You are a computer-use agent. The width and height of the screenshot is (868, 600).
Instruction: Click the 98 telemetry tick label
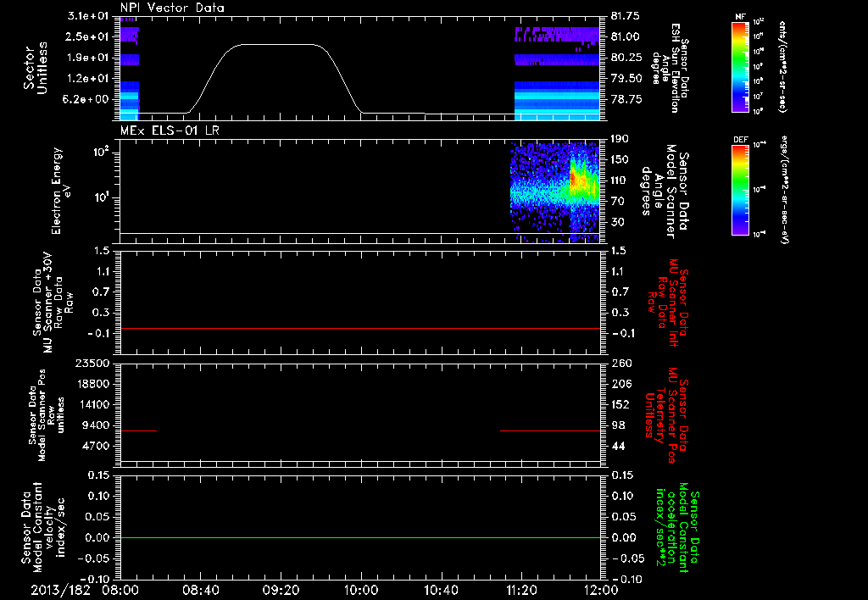coord(617,425)
